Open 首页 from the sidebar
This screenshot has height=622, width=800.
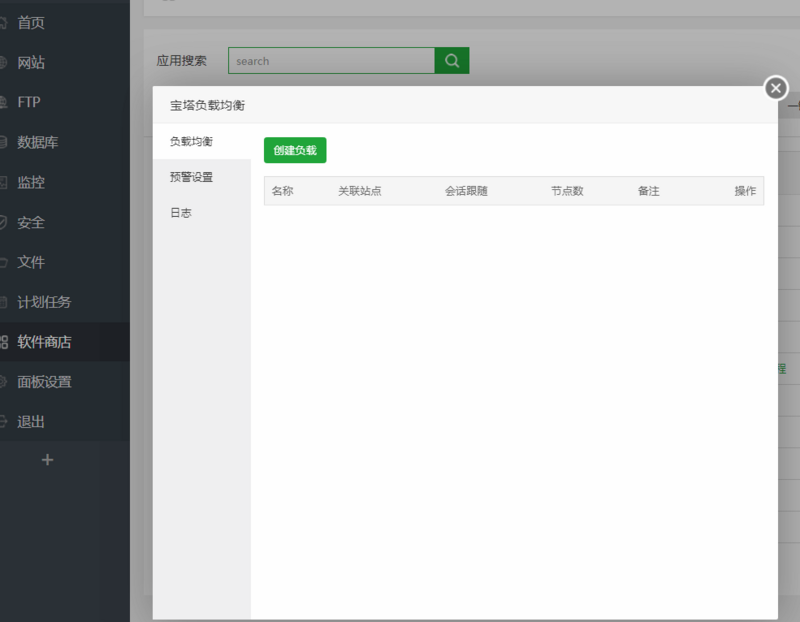click(32, 22)
